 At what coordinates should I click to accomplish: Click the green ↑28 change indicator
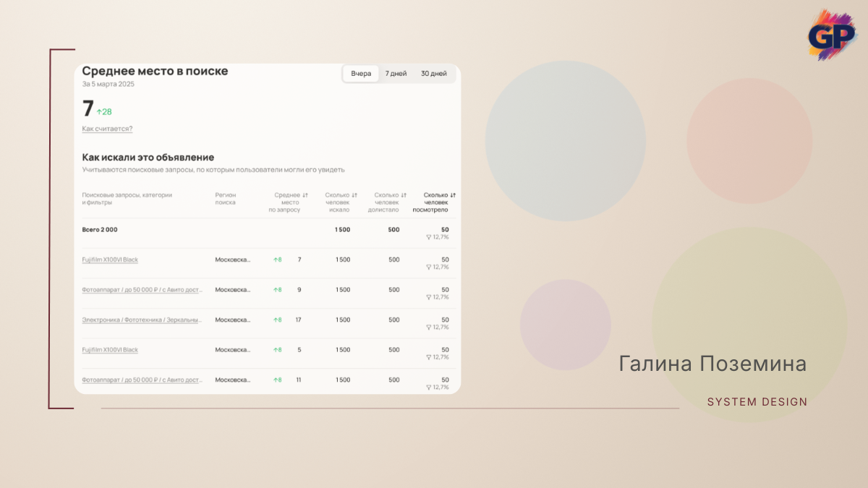(x=104, y=112)
